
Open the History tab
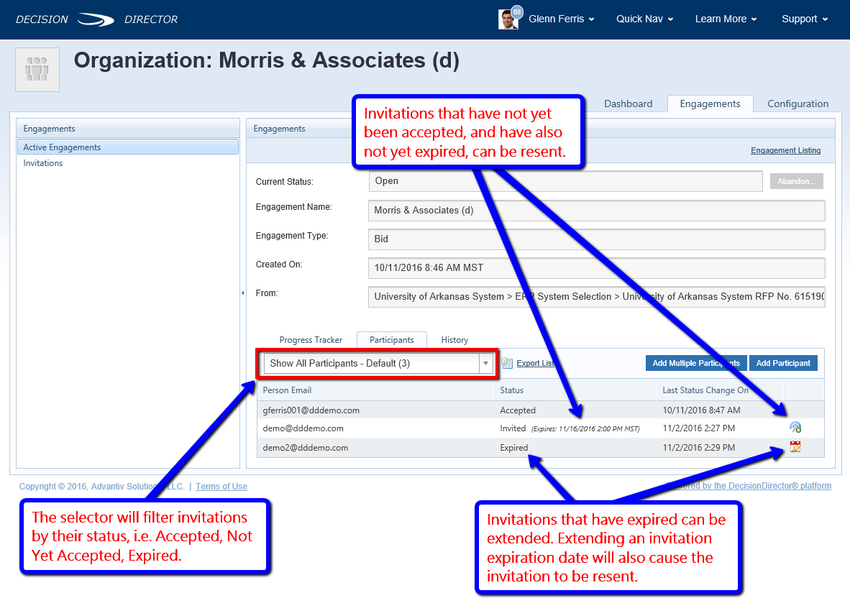coord(454,340)
